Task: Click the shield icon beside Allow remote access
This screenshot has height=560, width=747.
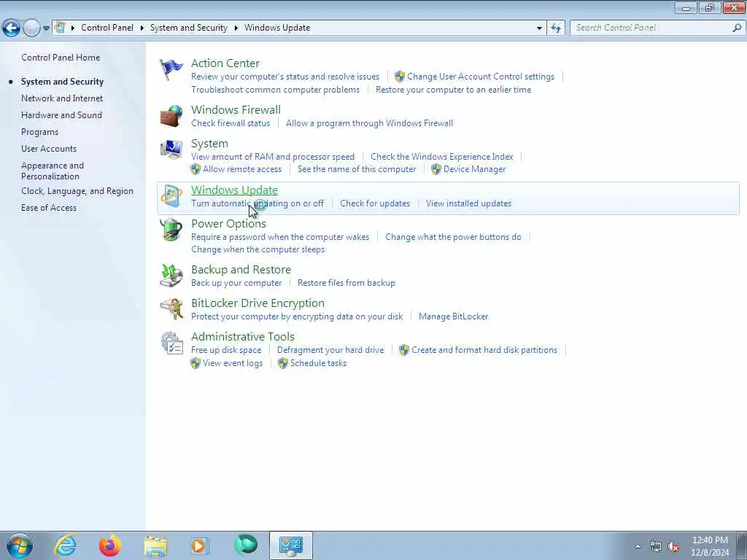Action: click(196, 169)
